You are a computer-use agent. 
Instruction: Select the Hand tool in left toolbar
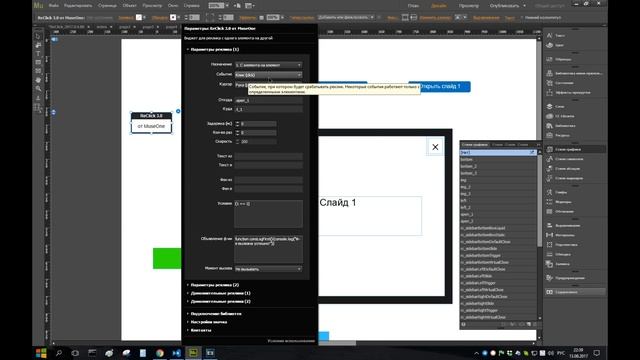[x=38, y=80]
